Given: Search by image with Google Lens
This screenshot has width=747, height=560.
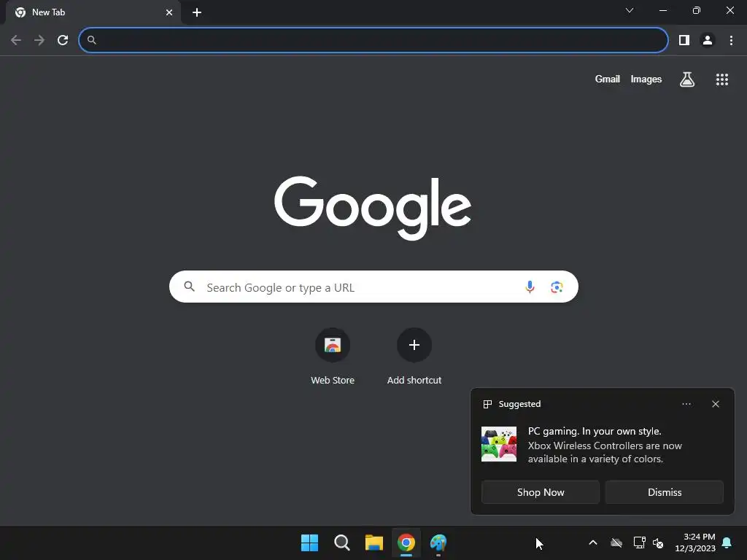Looking at the screenshot, I should (557, 287).
